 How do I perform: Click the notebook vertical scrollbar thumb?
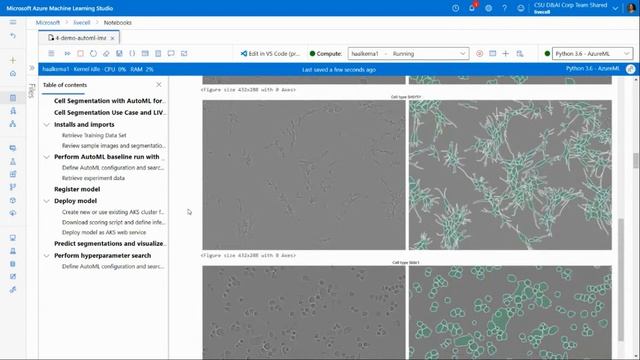pyautogui.click(x=621, y=280)
